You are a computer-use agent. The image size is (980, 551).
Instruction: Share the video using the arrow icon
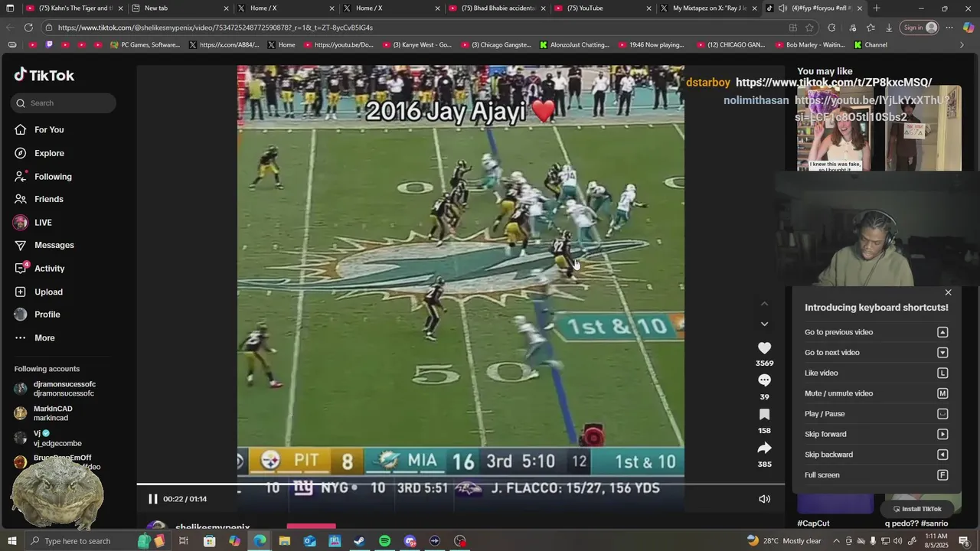point(764,448)
